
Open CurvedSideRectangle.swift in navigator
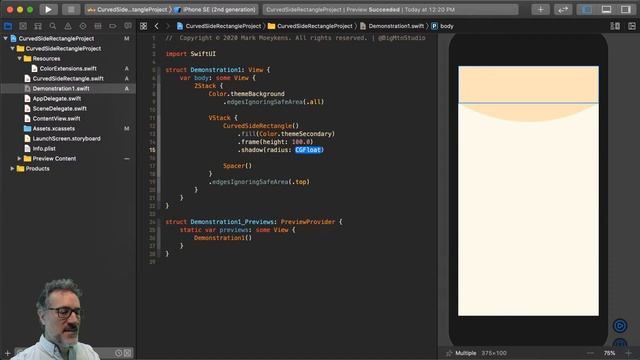(x=68, y=78)
